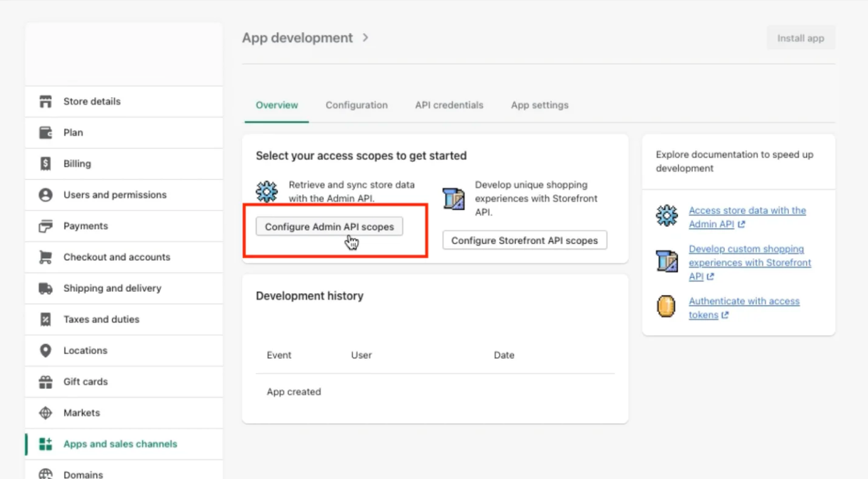
Task: Select Plan in the settings sidebar
Action: (124, 133)
